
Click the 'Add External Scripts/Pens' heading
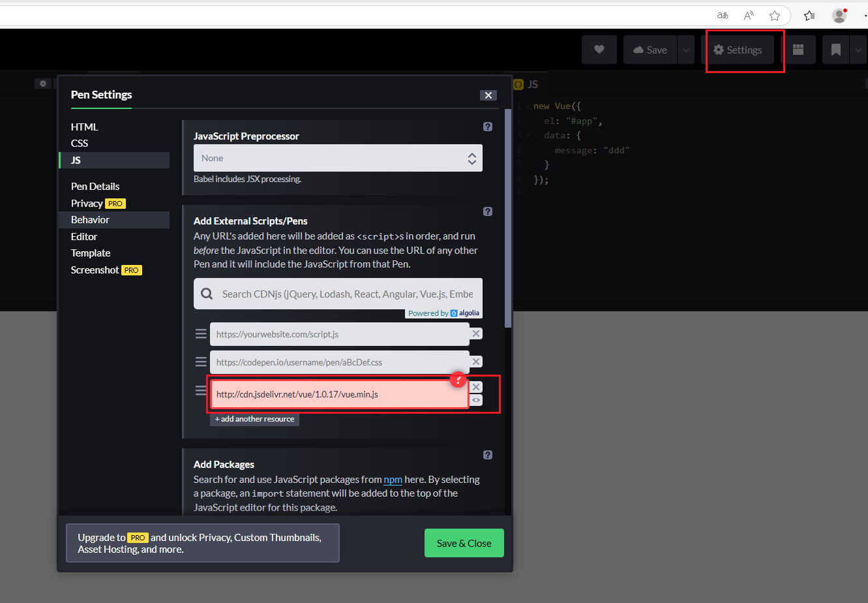pyautogui.click(x=250, y=221)
